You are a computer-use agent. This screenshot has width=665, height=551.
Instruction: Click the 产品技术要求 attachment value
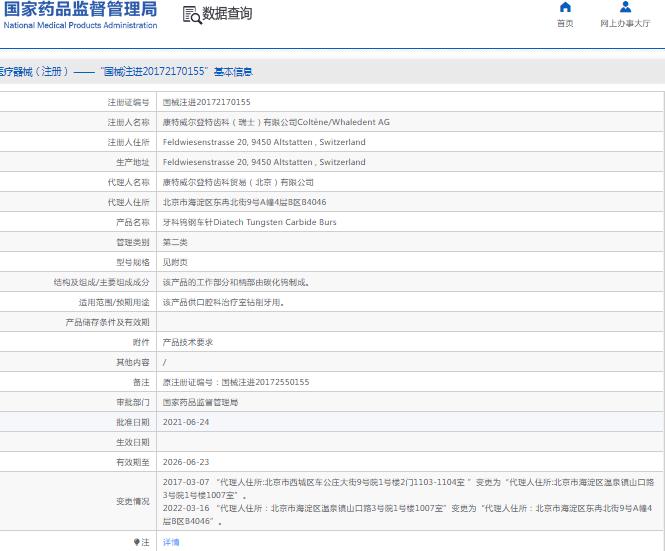[x=187, y=342]
